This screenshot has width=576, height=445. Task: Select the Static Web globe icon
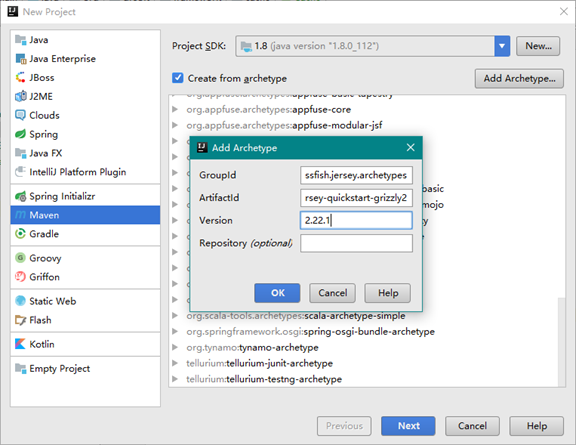tap(21, 301)
